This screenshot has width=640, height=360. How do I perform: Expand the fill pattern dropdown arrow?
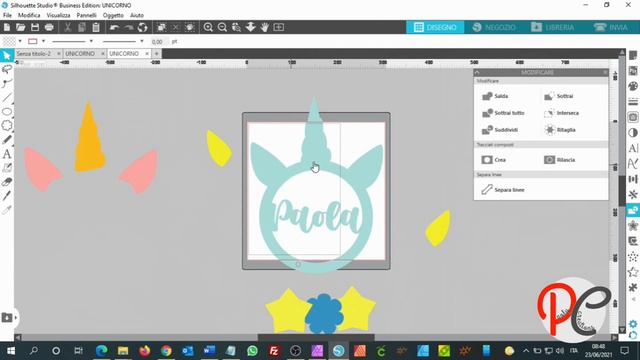click(20, 41)
